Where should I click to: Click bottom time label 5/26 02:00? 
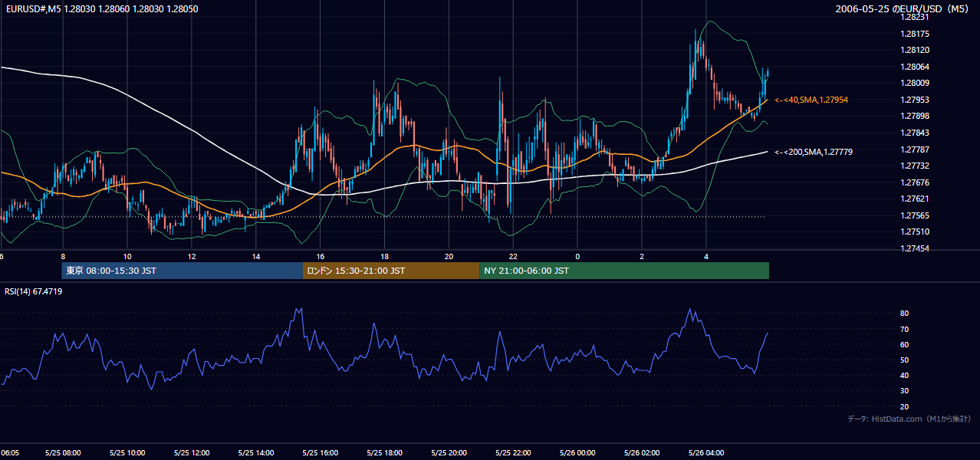642,452
